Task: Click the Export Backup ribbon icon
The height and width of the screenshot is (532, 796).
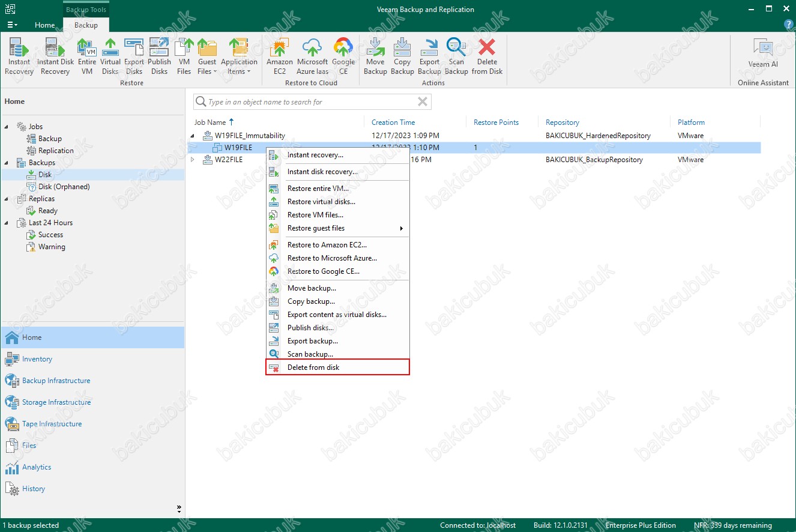Action: [429, 56]
